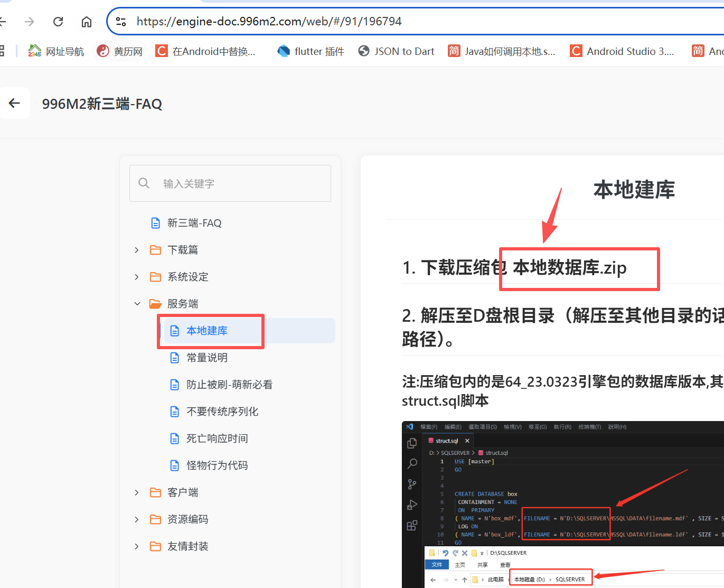Download 本地数据库.zip via the link
Screen dimensions: 724x588
pos(570,267)
